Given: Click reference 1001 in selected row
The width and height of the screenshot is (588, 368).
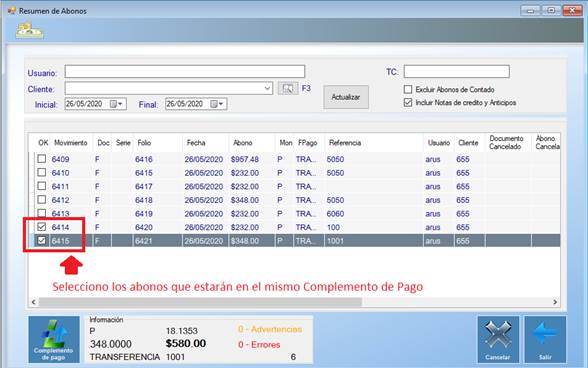Looking at the screenshot, I should 374,241.
